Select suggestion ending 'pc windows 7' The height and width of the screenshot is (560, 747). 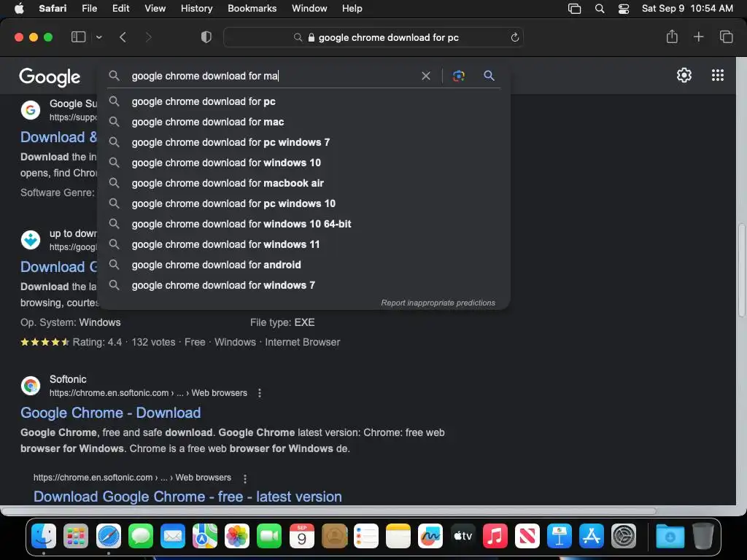click(303, 142)
